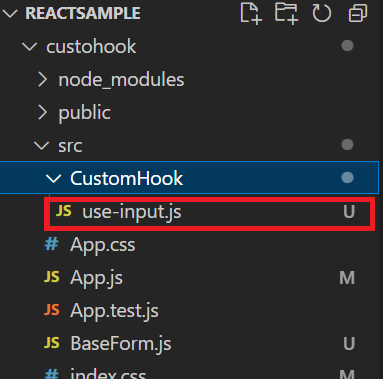Create a new folder in the explorer
This screenshot has width=383, height=379.
(x=286, y=13)
